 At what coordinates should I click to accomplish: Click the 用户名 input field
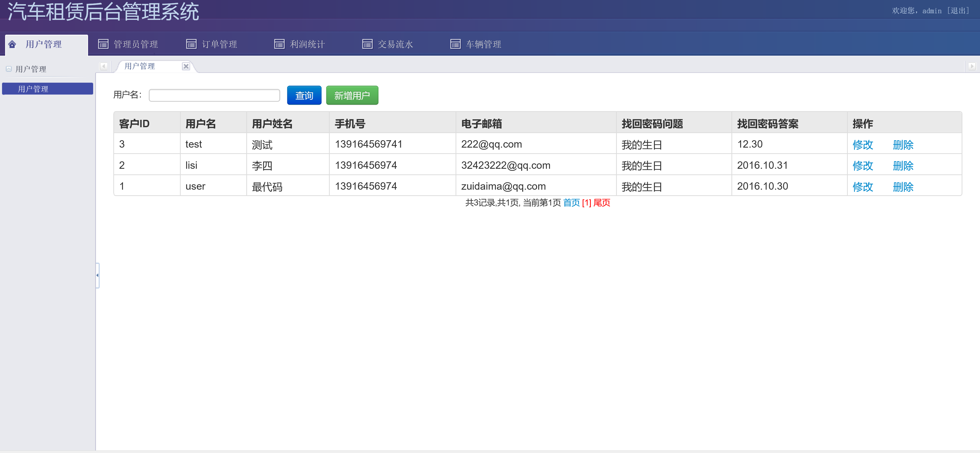click(x=214, y=95)
